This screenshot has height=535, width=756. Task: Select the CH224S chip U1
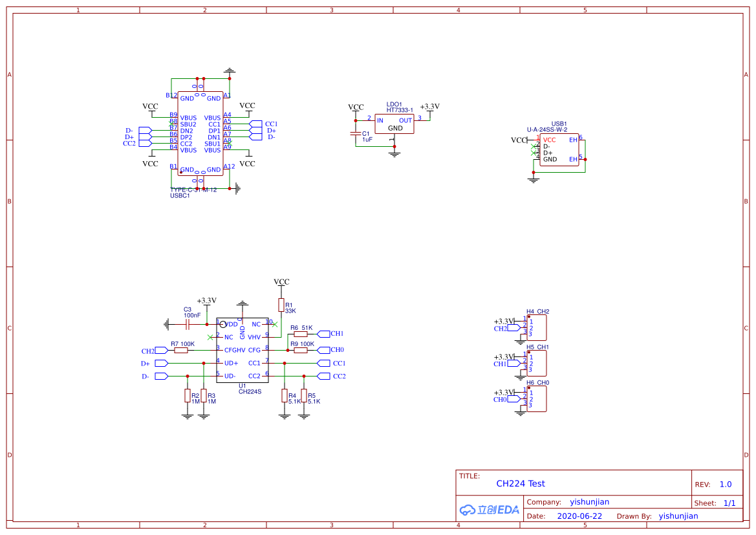click(242, 350)
